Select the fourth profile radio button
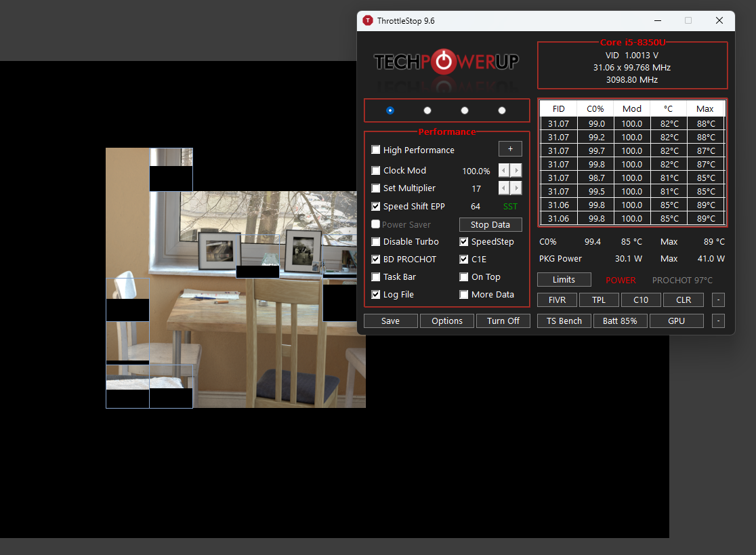756x555 pixels. [502, 110]
